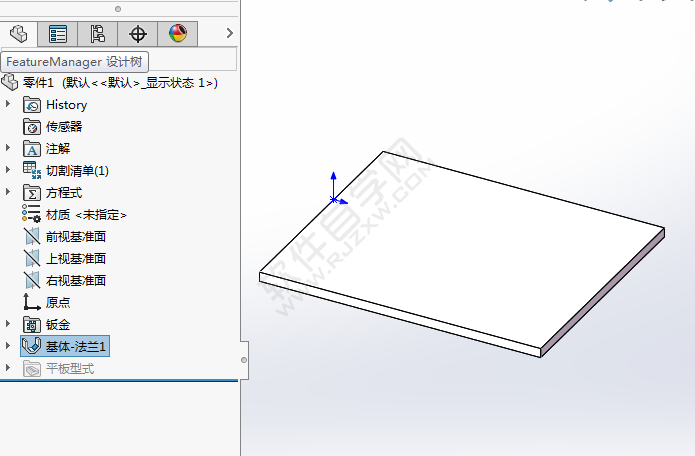Viewport: 695px width, 456px height.
Task: Click the 材质 <未指定> material item
Action: (x=86, y=214)
